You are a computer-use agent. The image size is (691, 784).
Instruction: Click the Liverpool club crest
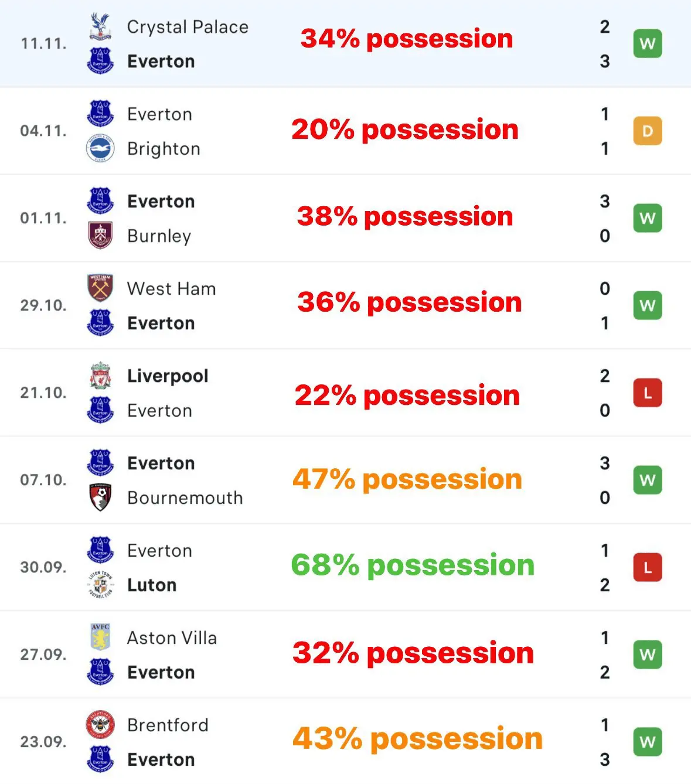pyautogui.click(x=100, y=376)
